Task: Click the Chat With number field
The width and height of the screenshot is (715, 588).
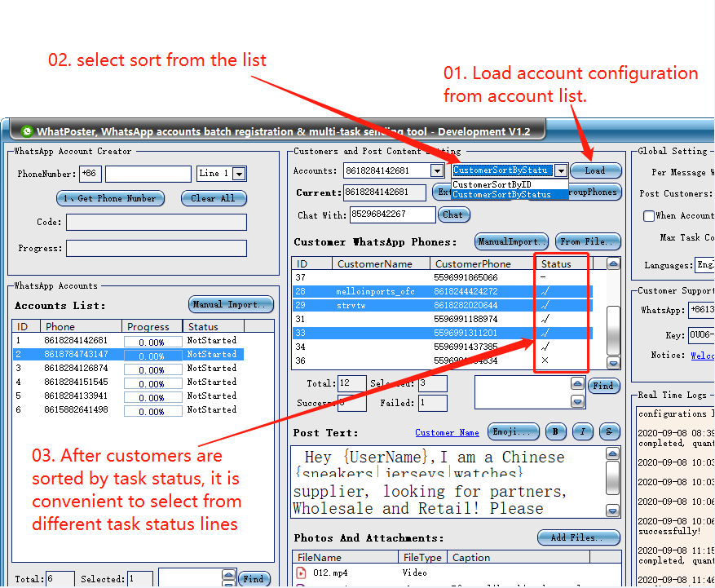Action: point(393,214)
